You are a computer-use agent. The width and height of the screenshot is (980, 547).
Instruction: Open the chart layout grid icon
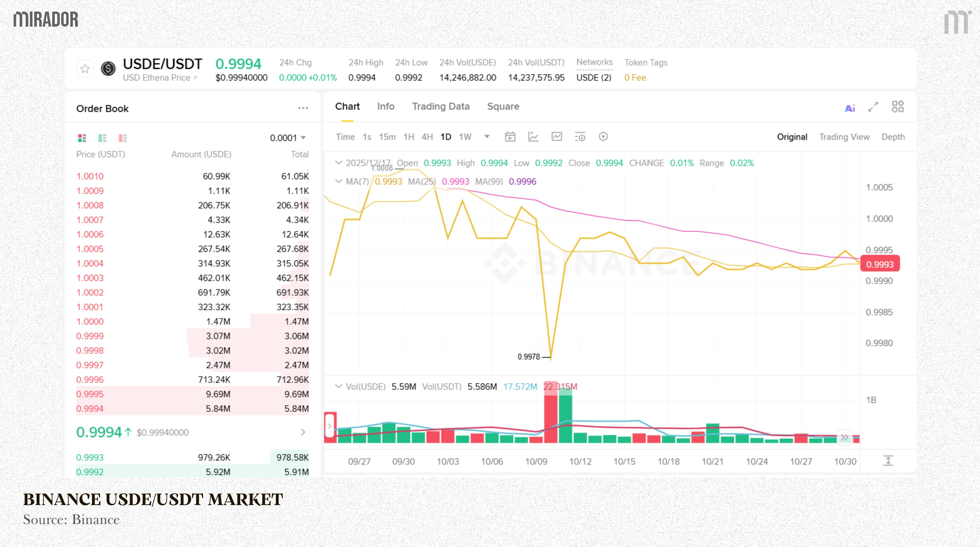click(x=897, y=107)
